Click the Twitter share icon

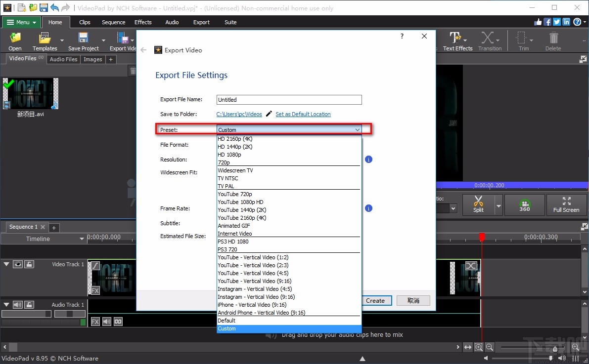[x=557, y=22]
